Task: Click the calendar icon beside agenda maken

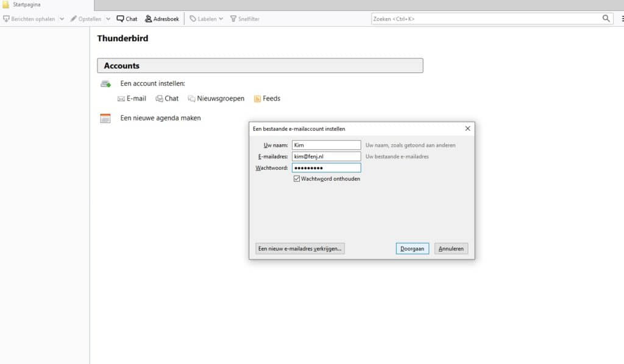Action: coord(105,118)
